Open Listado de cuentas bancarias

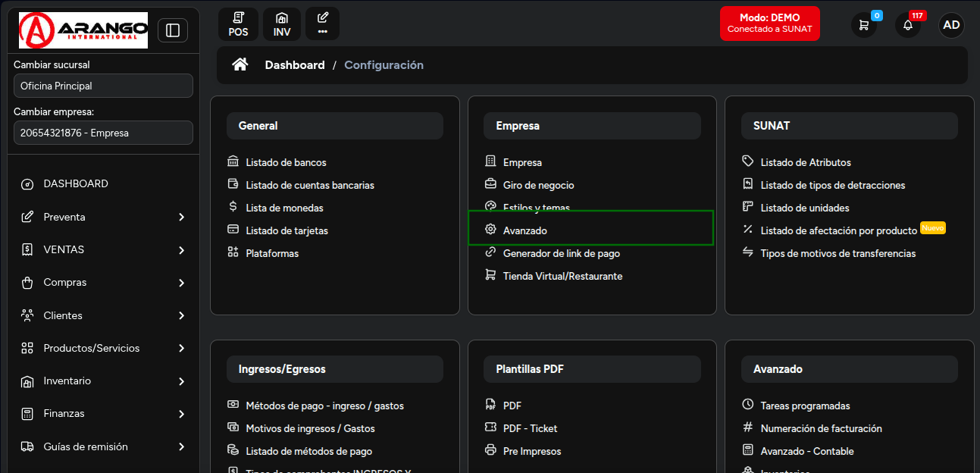click(x=310, y=185)
